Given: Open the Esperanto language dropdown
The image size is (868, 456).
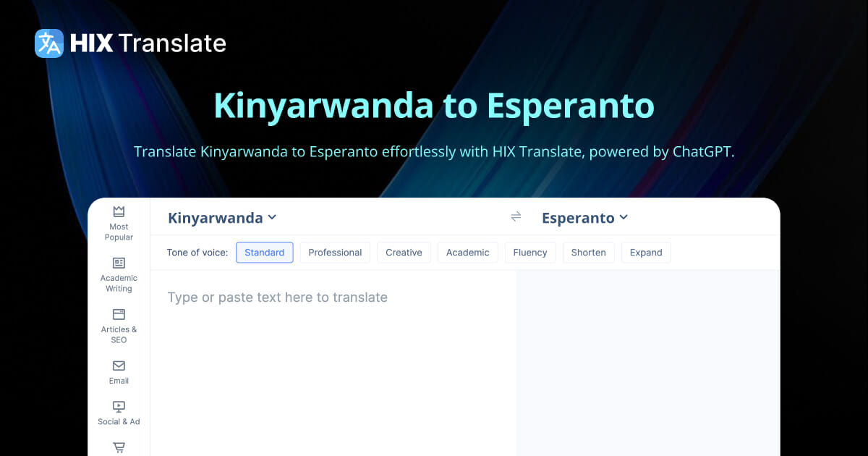Looking at the screenshot, I should [x=584, y=217].
